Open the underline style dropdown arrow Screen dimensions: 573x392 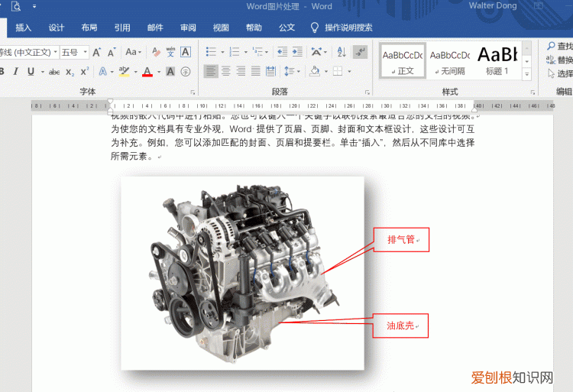[x=42, y=72]
